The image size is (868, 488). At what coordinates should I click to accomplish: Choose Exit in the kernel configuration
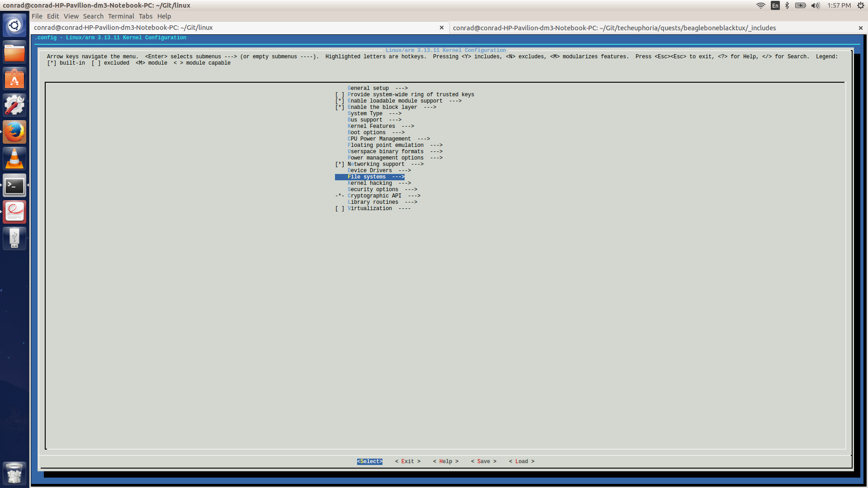(x=407, y=461)
